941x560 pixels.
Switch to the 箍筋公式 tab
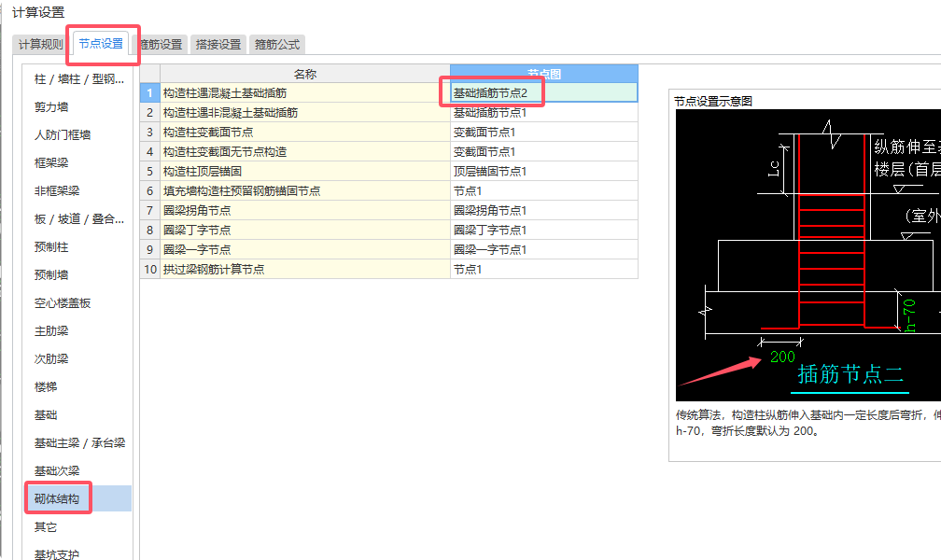(x=276, y=45)
